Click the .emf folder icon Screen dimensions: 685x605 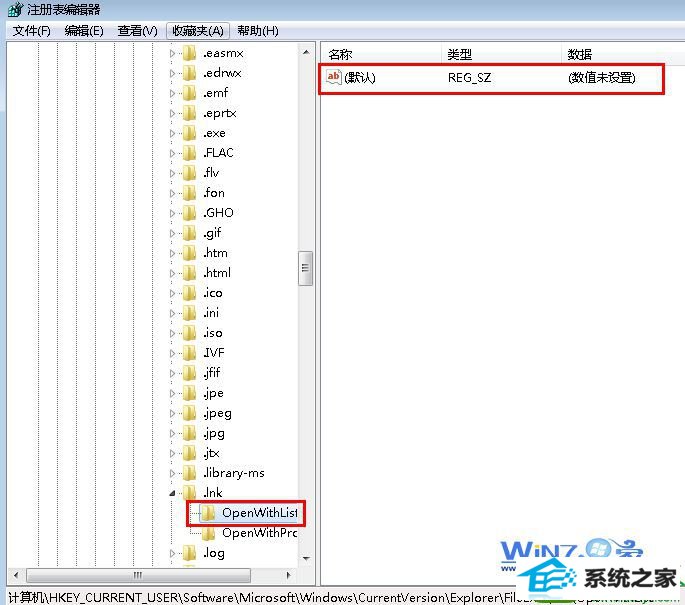[x=190, y=93]
